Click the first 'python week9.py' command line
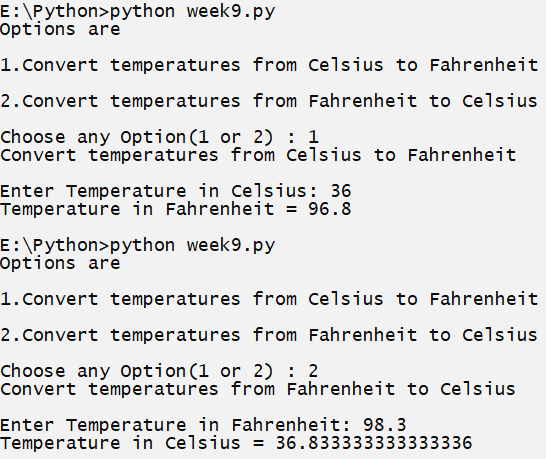Image resolution: width=546 pixels, height=459 pixels. pyautogui.click(x=138, y=12)
